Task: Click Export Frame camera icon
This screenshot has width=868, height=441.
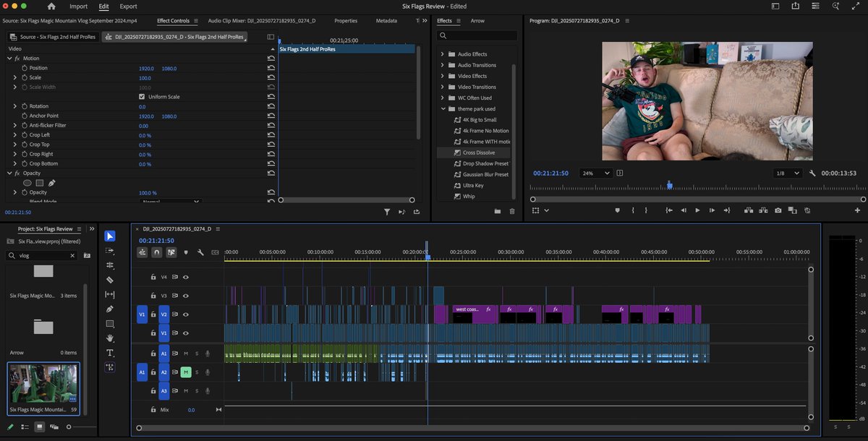Action: pyautogui.click(x=778, y=210)
